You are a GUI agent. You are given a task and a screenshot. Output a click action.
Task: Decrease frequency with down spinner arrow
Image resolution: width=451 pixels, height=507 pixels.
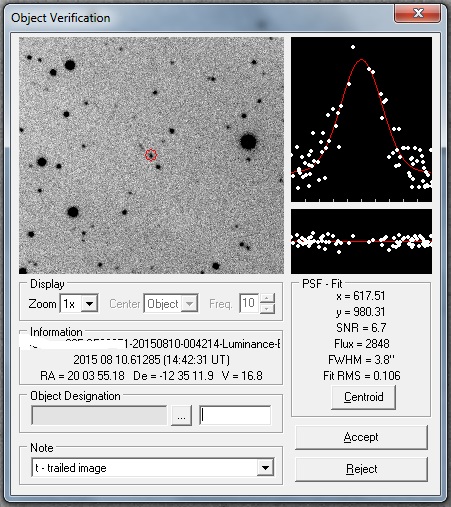(x=267, y=308)
